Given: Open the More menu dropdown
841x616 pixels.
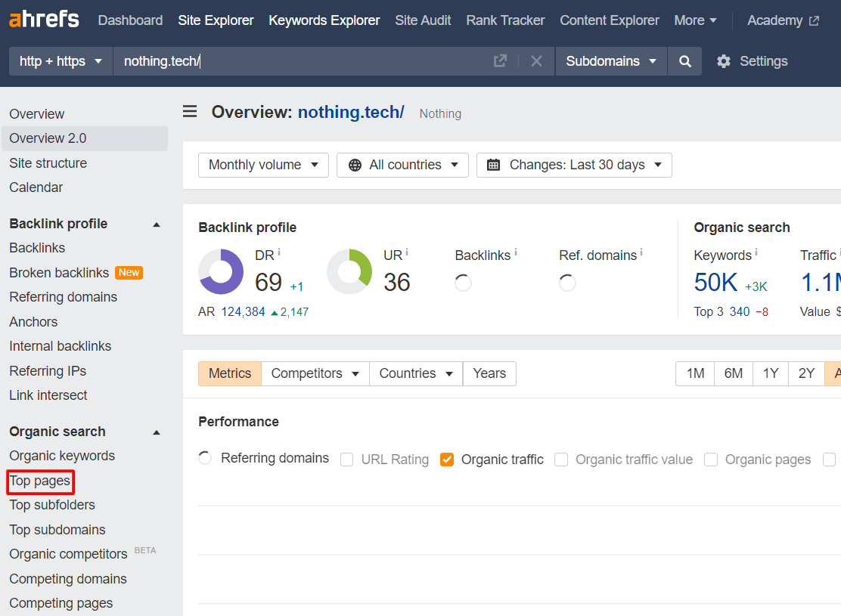Looking at the screenshot, I should (695, 20).
